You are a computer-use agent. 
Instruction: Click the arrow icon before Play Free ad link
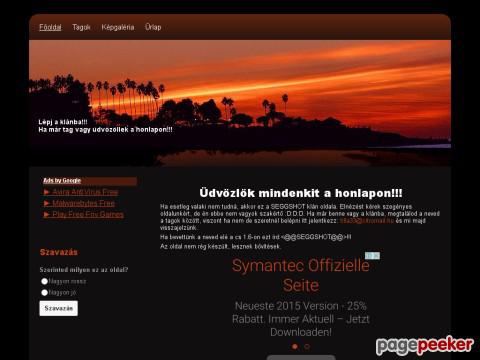click(47, 214)
